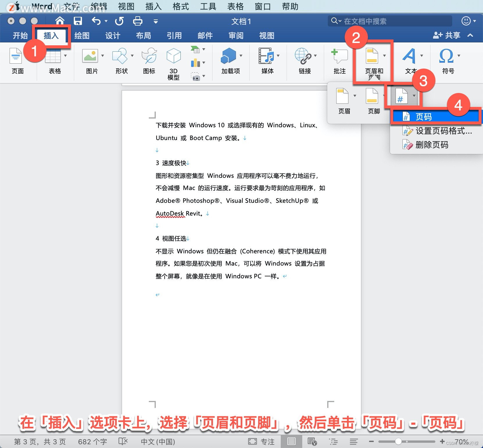Click the Home icon in title bar

point(60,21)
